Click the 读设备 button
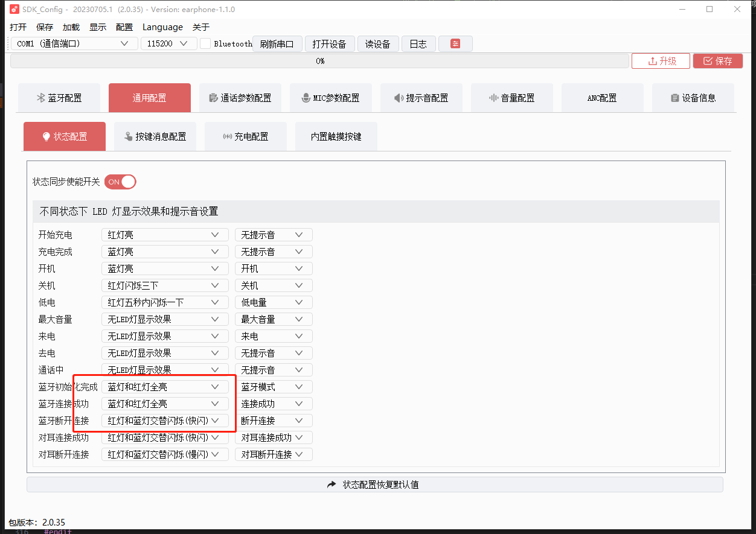The image size is (756, 534). pos(378,44)
